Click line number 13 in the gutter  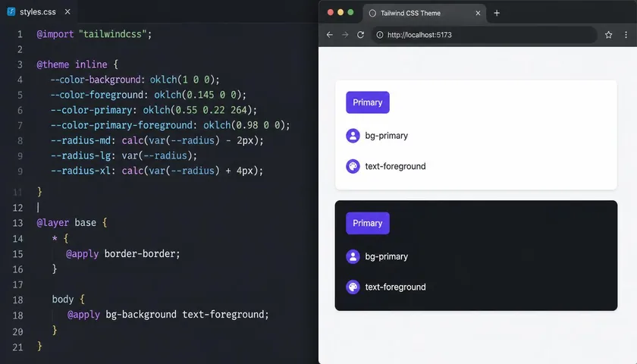pos(17,223)
